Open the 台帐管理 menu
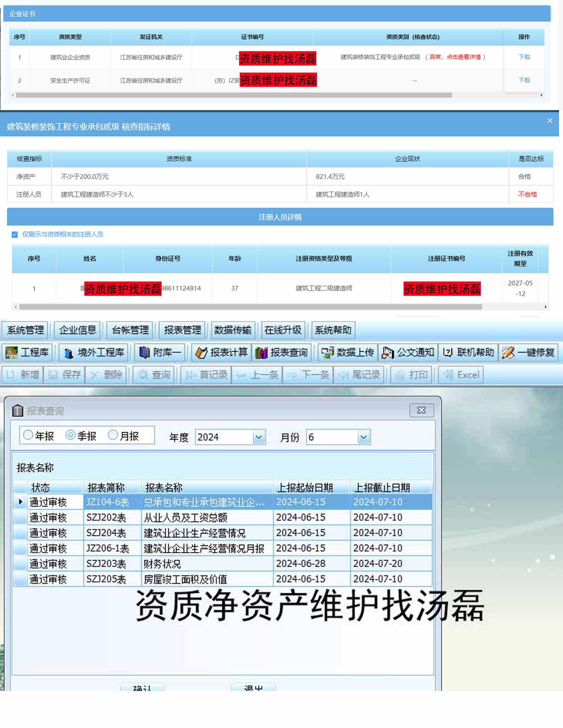The width and height of the screenshot is (563, 728). click(130, 330)
